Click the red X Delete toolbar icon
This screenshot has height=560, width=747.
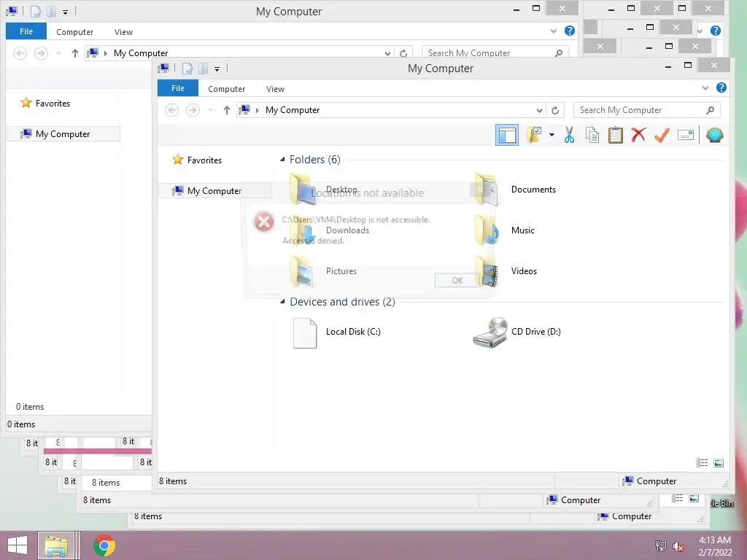coord(638,135)
